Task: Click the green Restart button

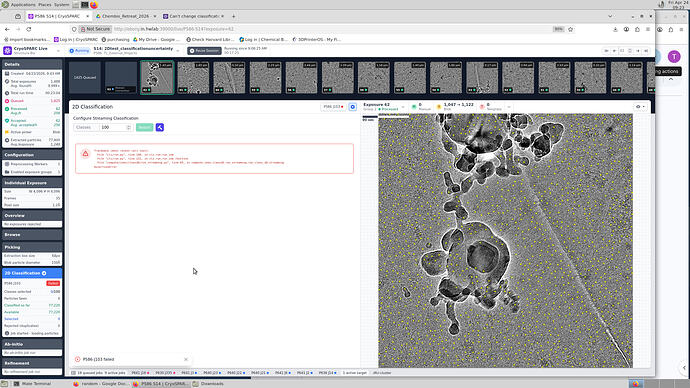Action: 144,127
